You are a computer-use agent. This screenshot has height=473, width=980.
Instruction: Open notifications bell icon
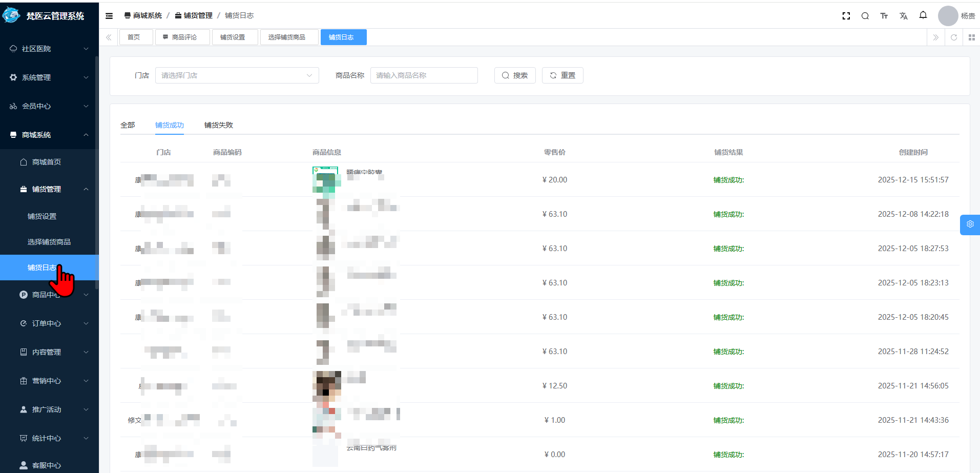(x=923, y=15)
